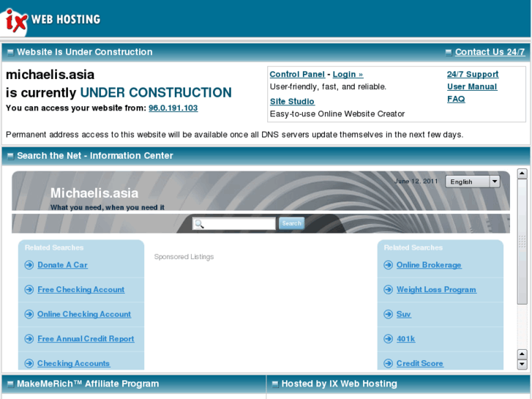Open the FAQ link
The image size is (532, 399).
[456, 99]
